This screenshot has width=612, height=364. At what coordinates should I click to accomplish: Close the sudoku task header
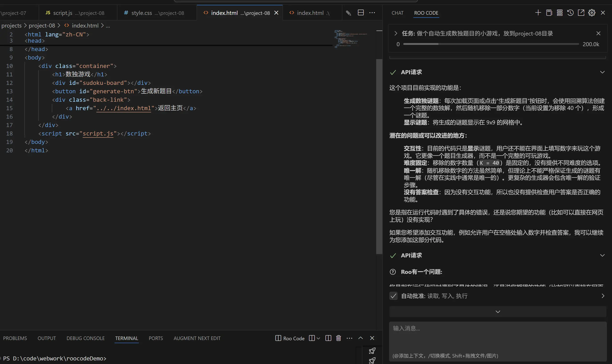[x=598, y=33]
